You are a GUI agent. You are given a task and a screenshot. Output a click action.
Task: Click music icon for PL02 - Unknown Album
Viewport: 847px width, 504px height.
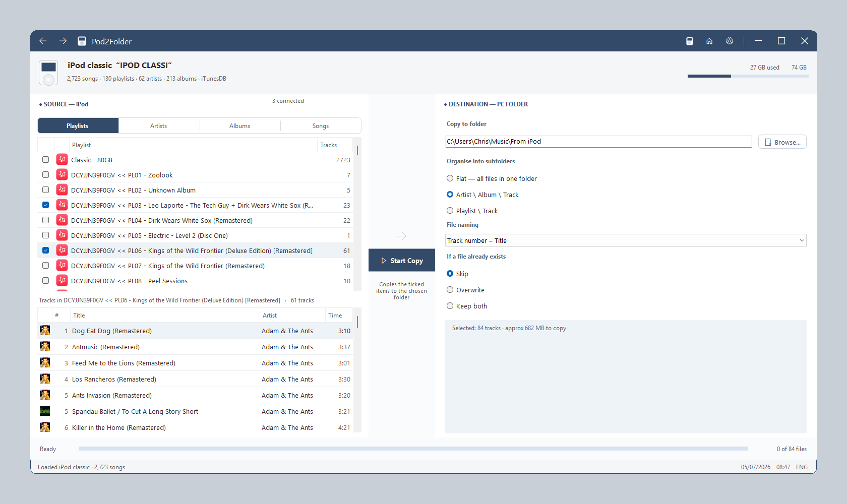62,190
